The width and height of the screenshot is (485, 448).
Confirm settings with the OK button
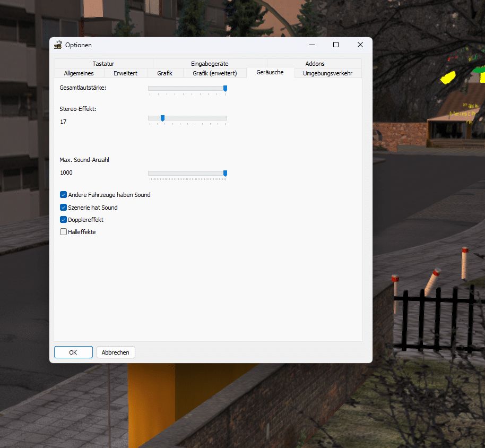click(73, 352)
